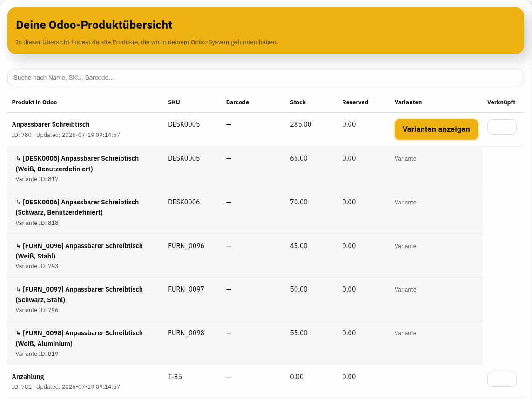The height and width of the screenshot is (400, 532).
Task: Select text Variante ID: 819
Action: click(x=37, y=354)
